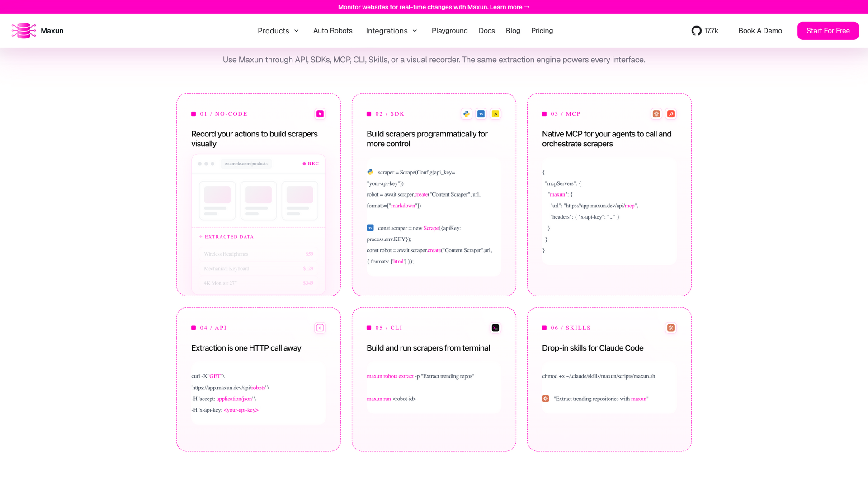This screenshot has width=868, height=488.
Task: Click the Wireless Headphones extracted row
Action: (259, 254)
